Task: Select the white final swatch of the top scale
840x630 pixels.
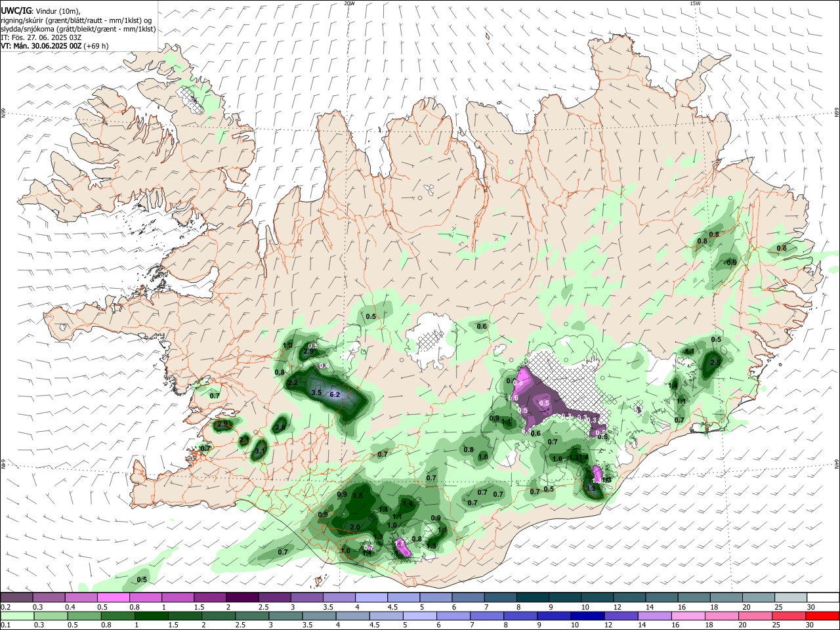Action: pyautogui.click(x=823, y=597)
